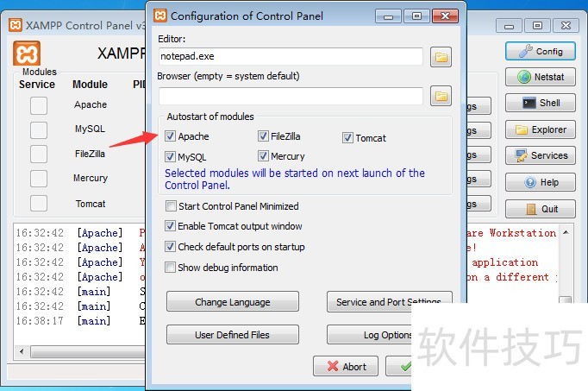588x391 pixels.
Task: Close the Configuration of Control Panel dialog
Action: tap(445, 16)
